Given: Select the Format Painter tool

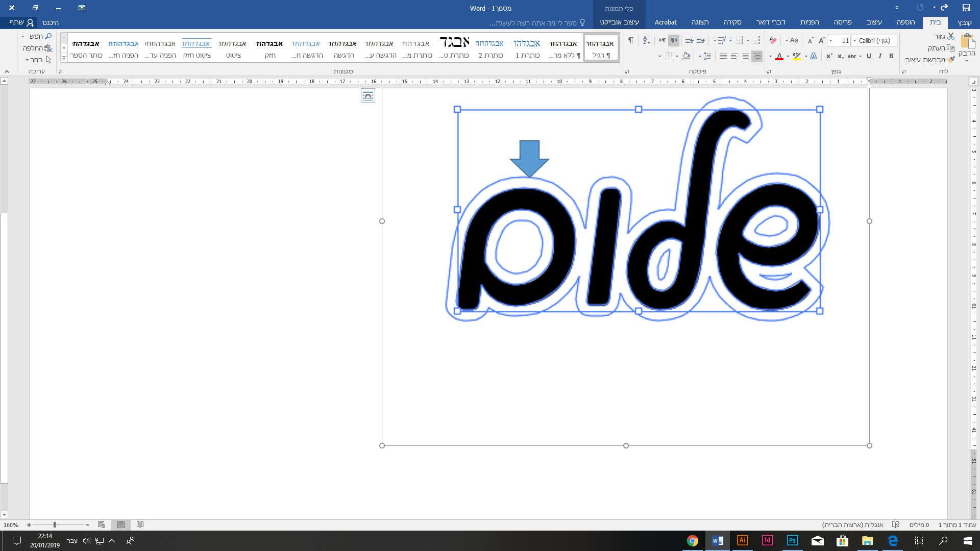Looking at the screenshot, I should (951, 60).
